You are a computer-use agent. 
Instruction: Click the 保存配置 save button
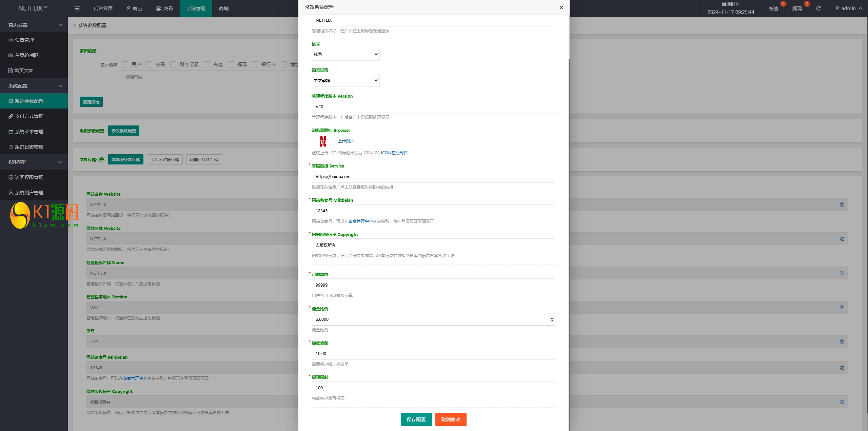416,419
